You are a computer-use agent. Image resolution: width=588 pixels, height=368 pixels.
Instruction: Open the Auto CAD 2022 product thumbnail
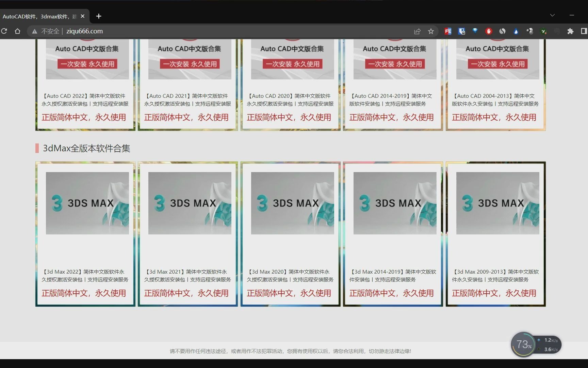click(x=87, y=59)
